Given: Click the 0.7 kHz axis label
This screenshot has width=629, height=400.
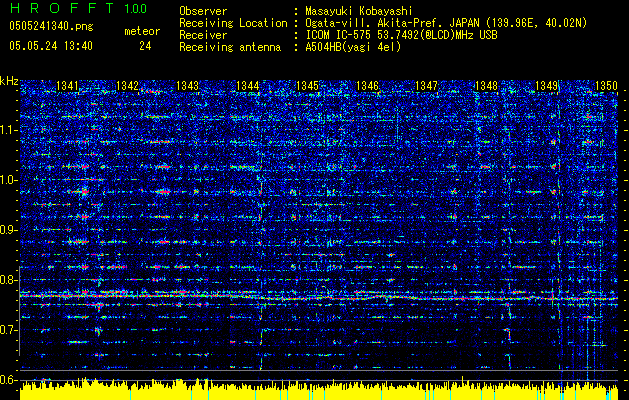Looking at the screenshot, I should coord(8,330).
